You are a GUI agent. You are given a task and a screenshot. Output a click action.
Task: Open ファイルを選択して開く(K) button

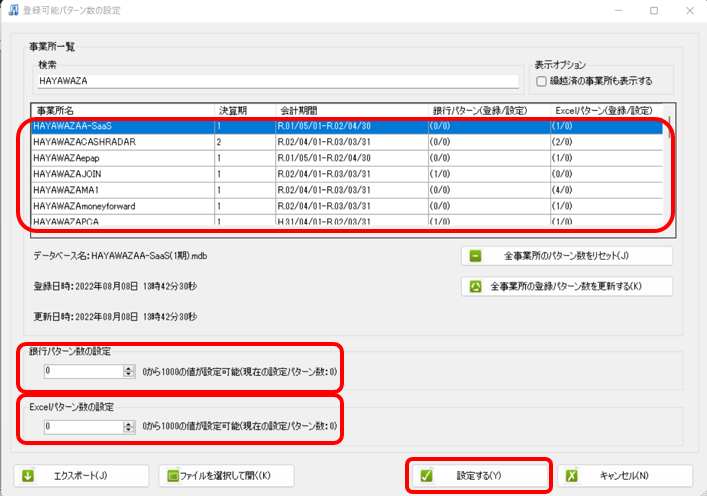click(x=226, y=476)
